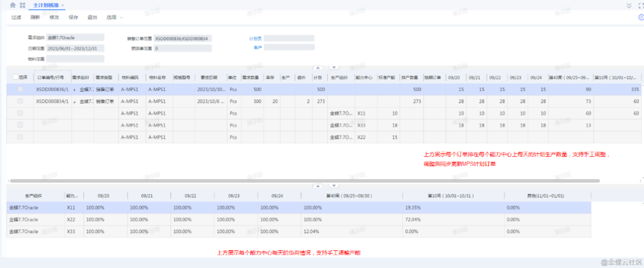
Task: Click the 计划员 link label
Action: pos(255,38)
